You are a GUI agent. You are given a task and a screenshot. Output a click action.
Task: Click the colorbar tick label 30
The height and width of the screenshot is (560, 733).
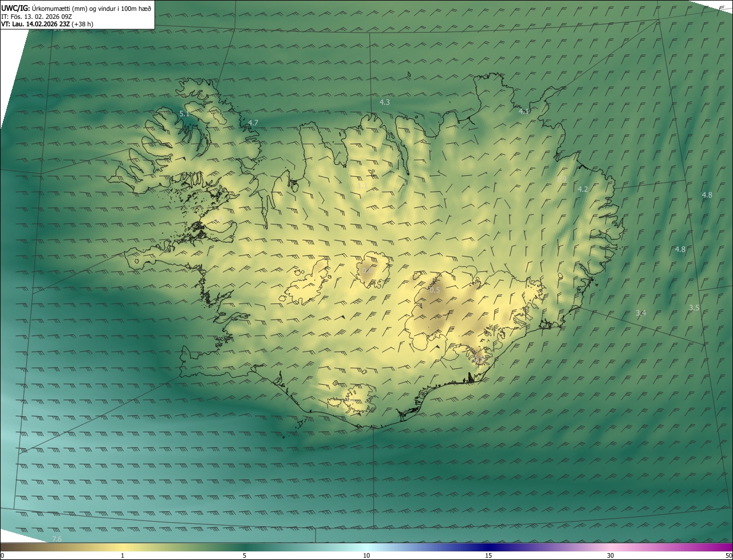pos(610,555)
